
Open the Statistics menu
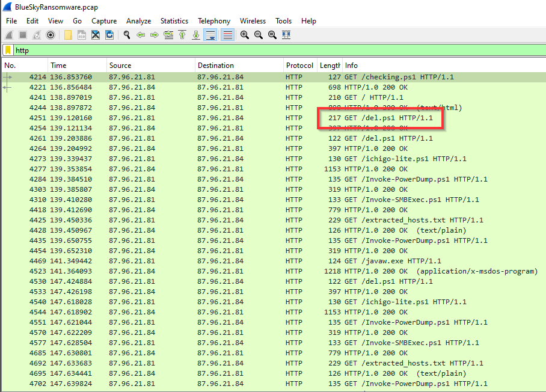174,21
